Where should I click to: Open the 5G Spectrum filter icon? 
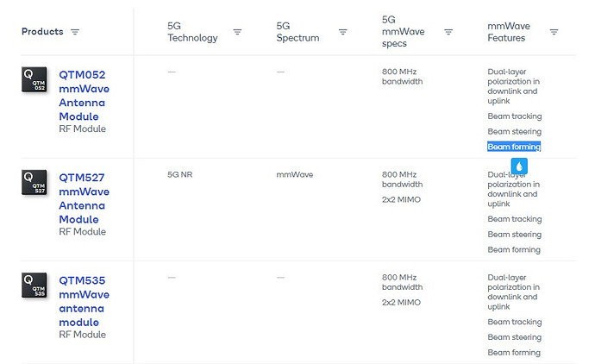click(x=342, y=32)
